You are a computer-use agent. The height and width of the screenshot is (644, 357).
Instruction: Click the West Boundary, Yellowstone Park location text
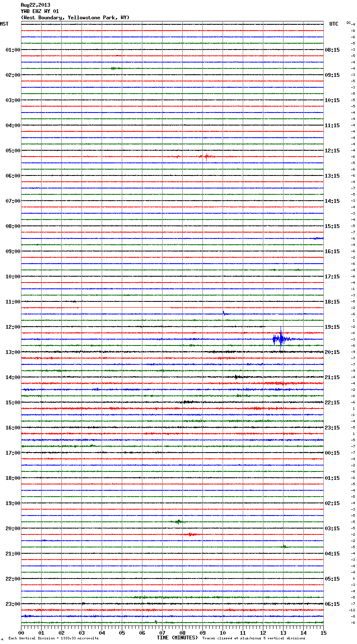[x=75, y=18]
